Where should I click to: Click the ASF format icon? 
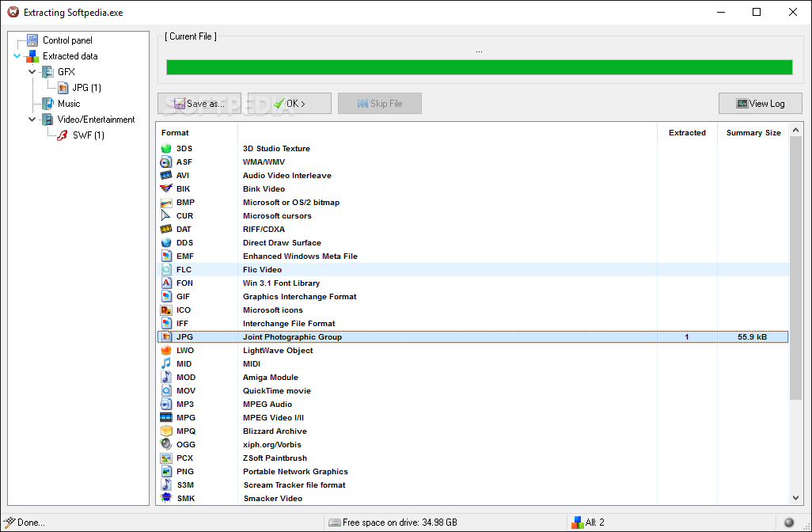pyautogui.click(x=165, y=161)
